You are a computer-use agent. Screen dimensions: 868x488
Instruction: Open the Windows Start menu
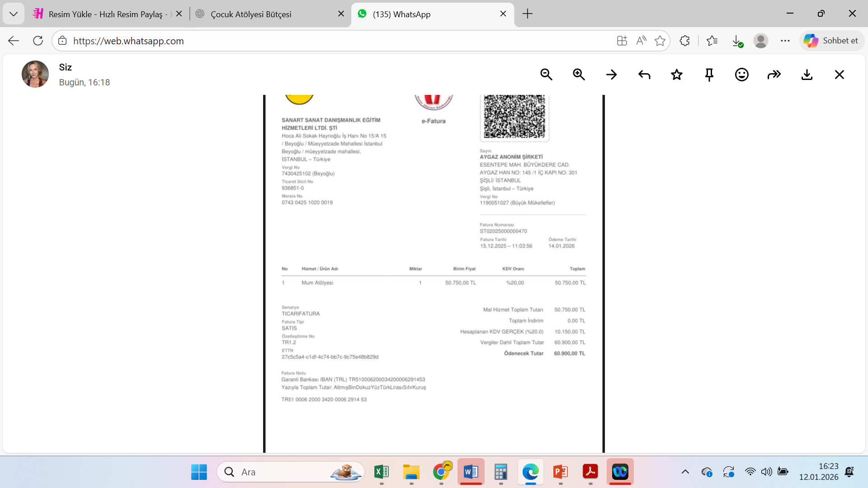tap(199, 472)
